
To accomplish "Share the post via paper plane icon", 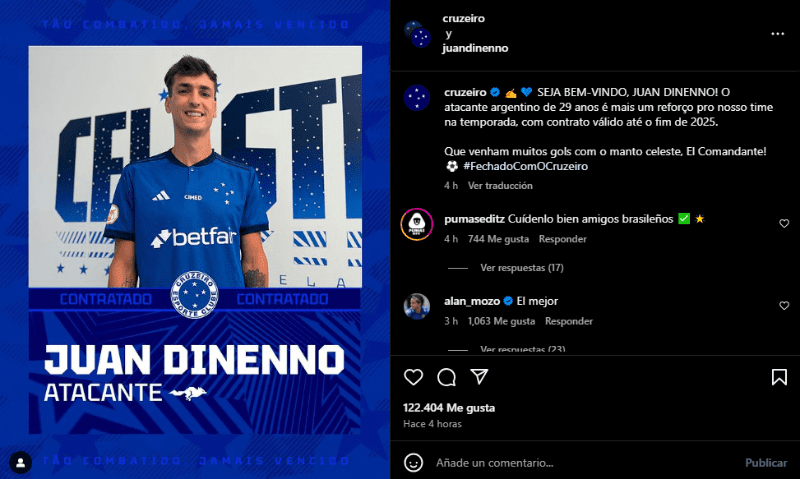I will tap(479, 376).
